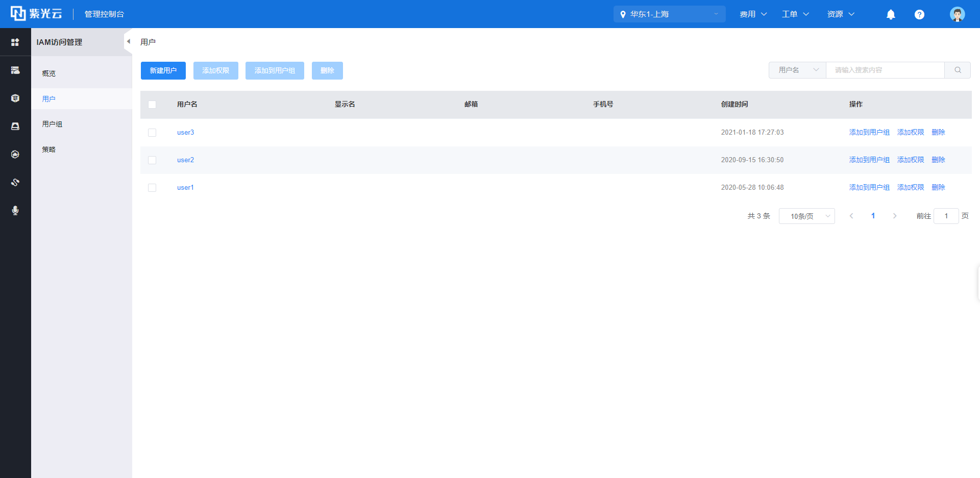980x478 pixels.
Task: Open the 费用 top menu
Action: [753, 14]
